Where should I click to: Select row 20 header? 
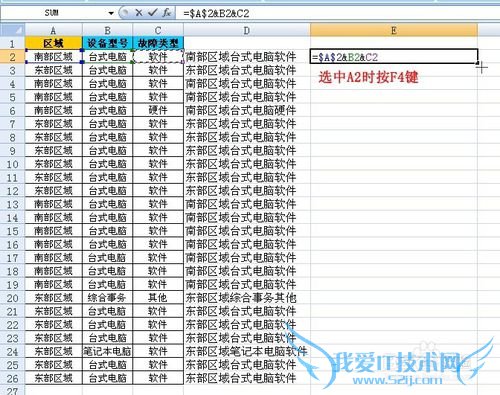coord(12,298)
